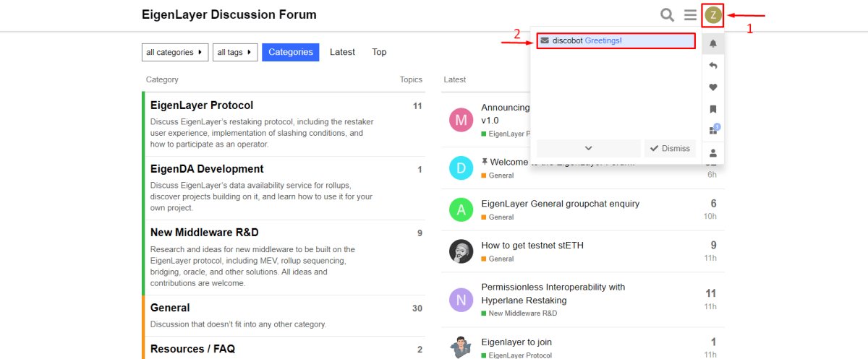Expand notifications with the chevron-down button
Image resolution: width=868 pixels, height=359 pixels.
[x=588, y=148]
